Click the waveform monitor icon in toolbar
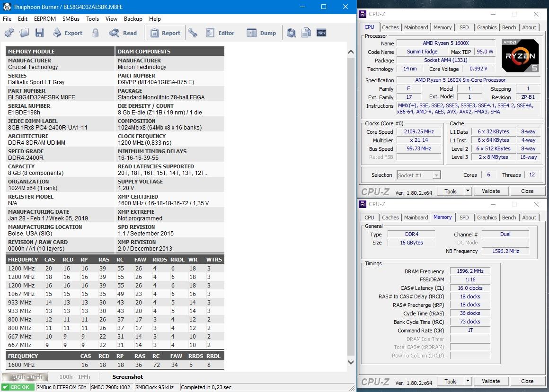The height and width of the screenshot is (392, 549). [321, 33]
